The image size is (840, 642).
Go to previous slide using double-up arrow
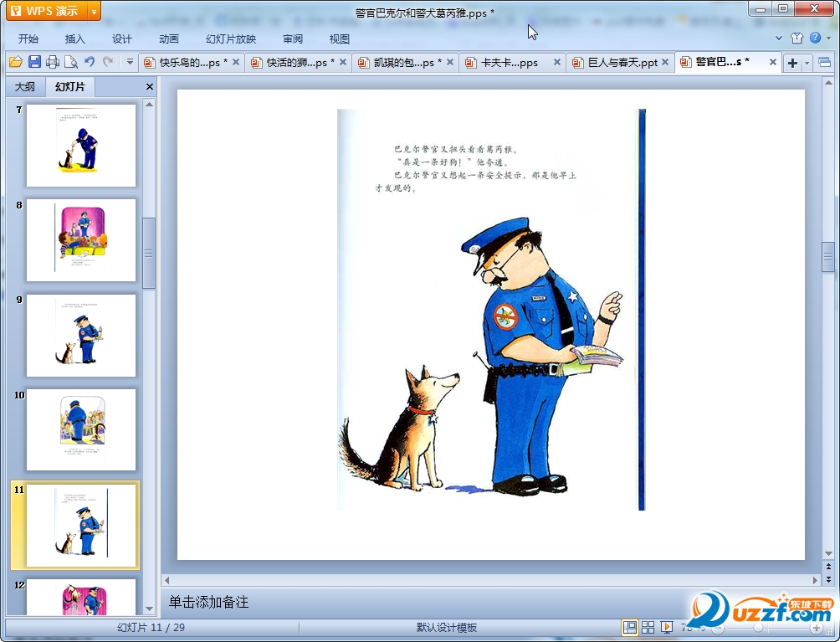[x=828, y=567]
